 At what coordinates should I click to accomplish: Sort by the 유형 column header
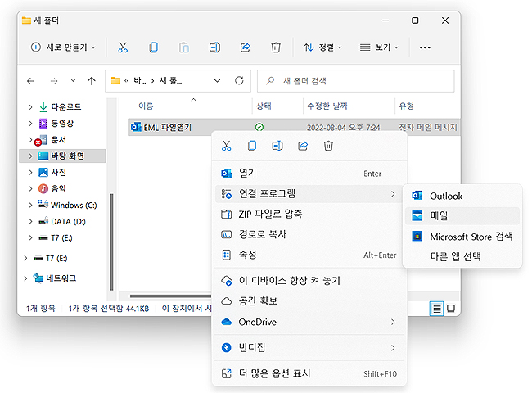(407, 106)
